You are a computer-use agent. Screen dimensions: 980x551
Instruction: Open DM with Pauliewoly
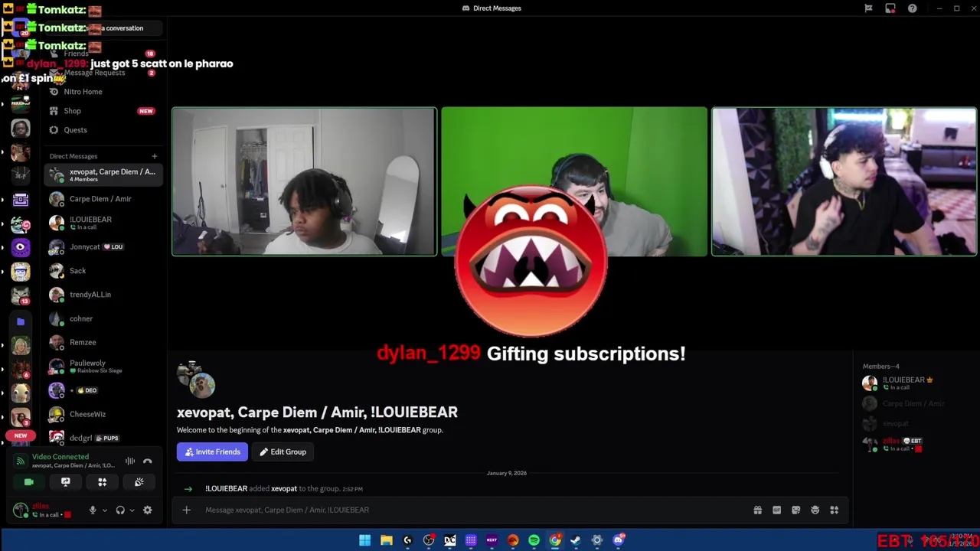click(102, 367)
